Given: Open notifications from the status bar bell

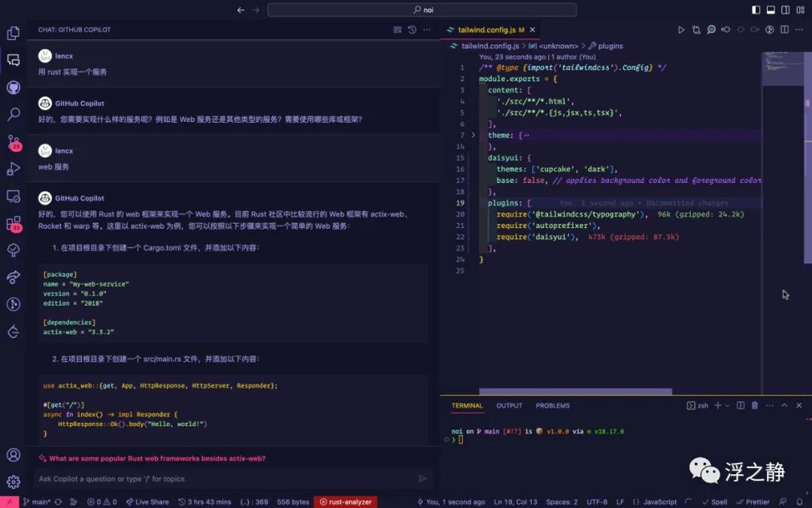Looking at the screenshot, I should coord(799,502).
